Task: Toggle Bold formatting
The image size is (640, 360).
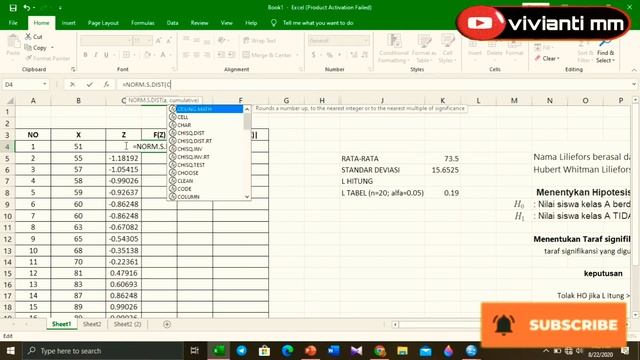Action: click(x=85, y=55)
